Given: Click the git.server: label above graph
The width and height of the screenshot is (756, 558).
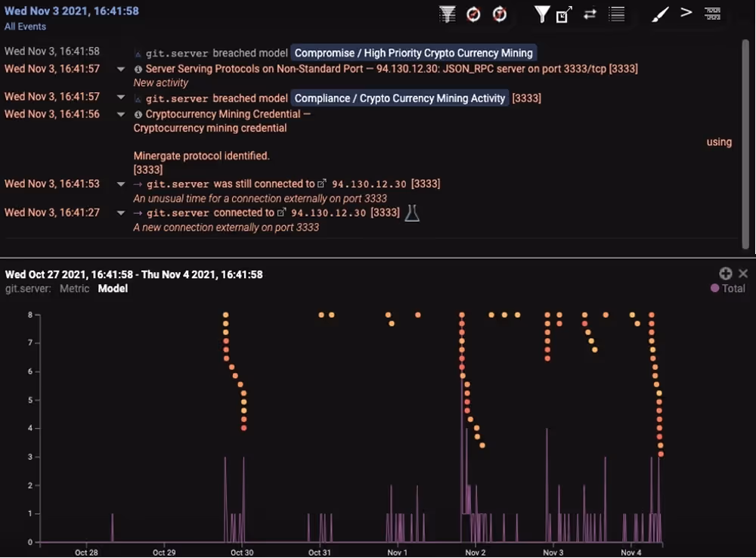Looking at the screenshot, I should pyautogui.click(x=28, y=288).
